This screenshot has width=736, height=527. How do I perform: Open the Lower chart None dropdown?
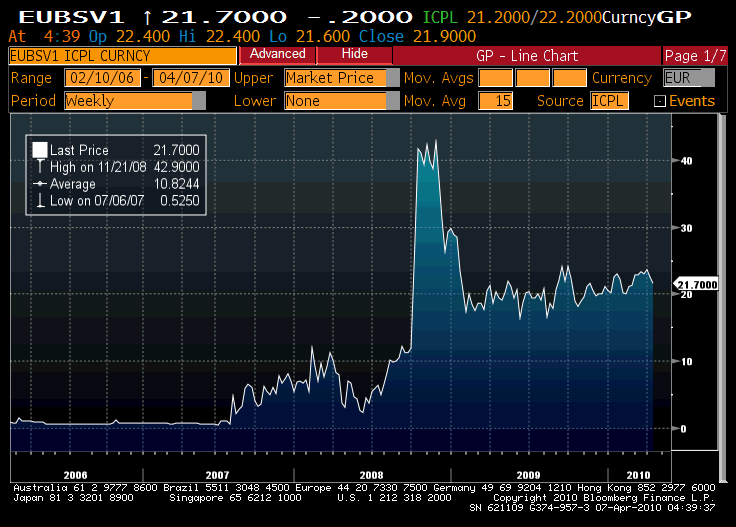tap(393, 101)
